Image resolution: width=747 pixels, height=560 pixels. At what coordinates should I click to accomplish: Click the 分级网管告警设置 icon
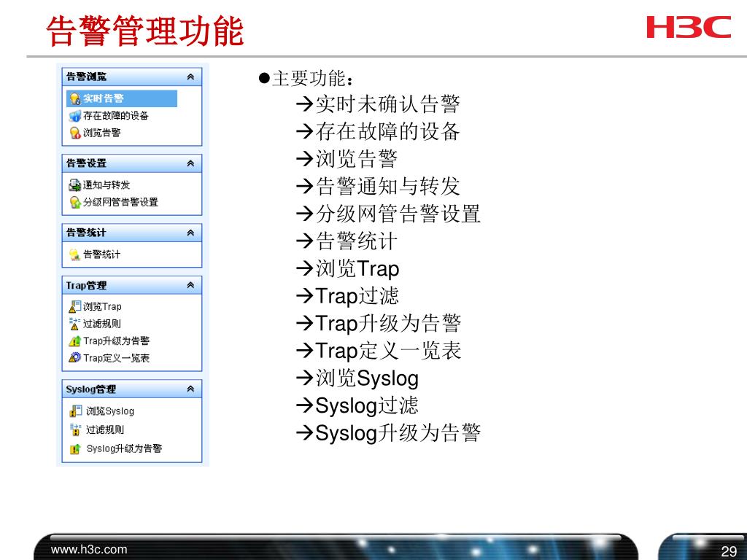coord(75,203)
